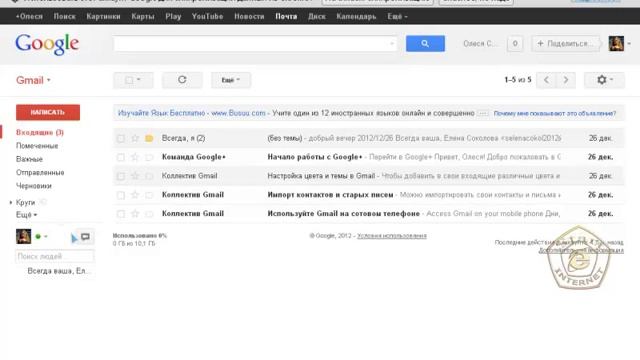Mark Настройка цвета и темы message important
640x360 pixels.
coord(149,176)
